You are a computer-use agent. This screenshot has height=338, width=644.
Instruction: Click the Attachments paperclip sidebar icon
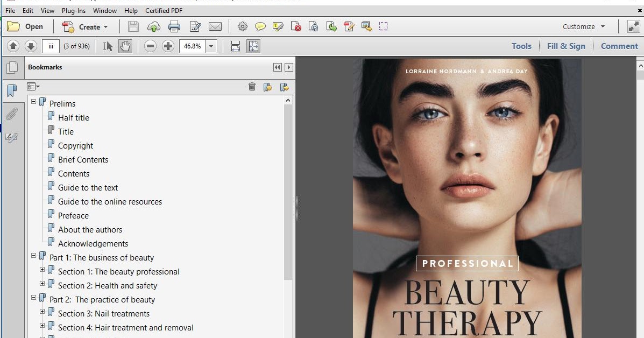pyautogui.click(x=13, y=114)
